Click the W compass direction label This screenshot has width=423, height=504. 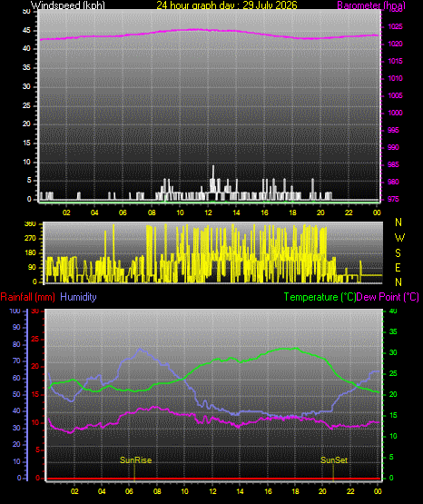pos(399,238)
